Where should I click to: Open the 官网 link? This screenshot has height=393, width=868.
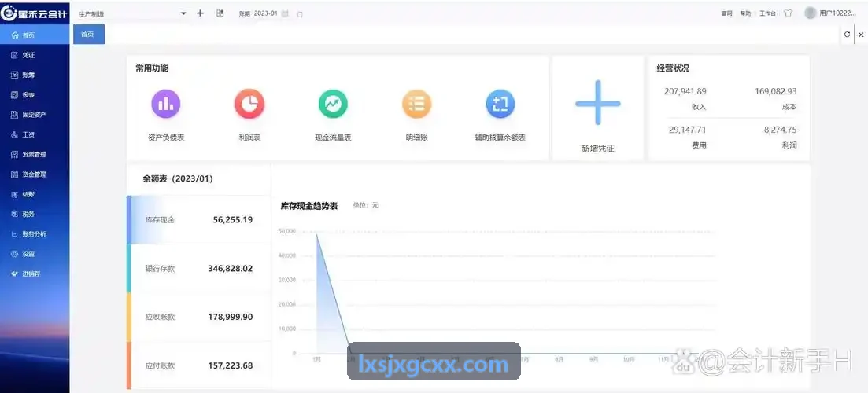click(x=727, y=14)
